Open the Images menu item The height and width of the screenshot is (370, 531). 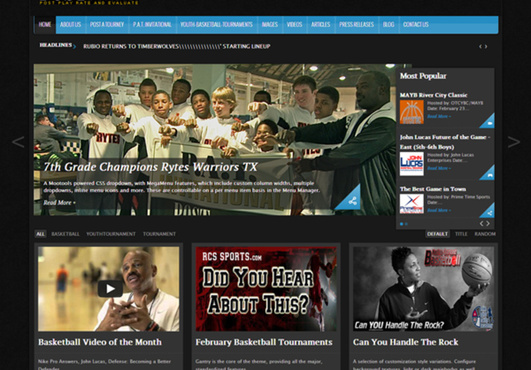point(270,25)
